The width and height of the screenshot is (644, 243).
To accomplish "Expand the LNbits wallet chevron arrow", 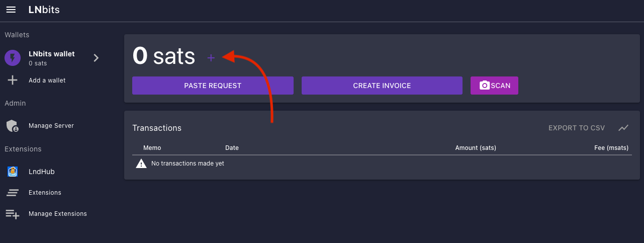I will coord(96,58).
